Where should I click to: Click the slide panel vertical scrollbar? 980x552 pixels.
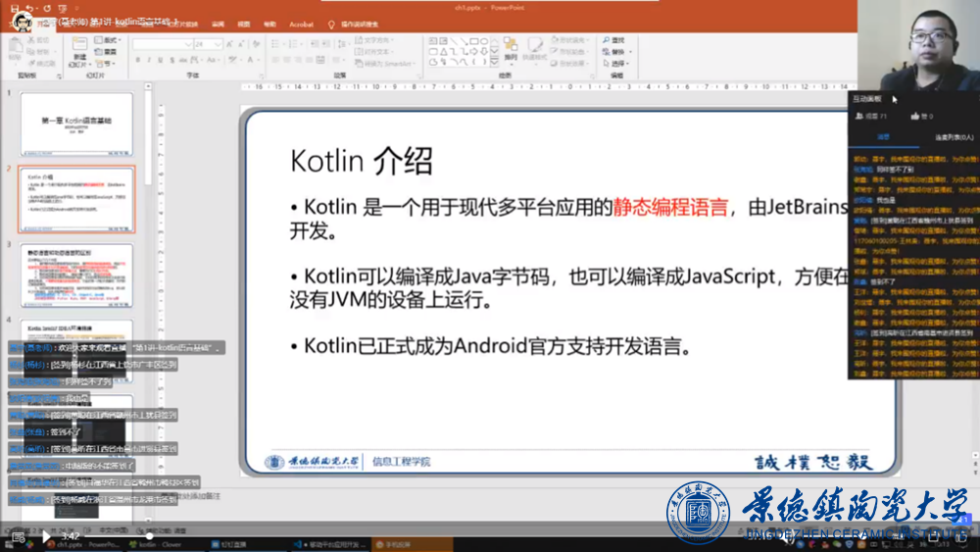148,137
